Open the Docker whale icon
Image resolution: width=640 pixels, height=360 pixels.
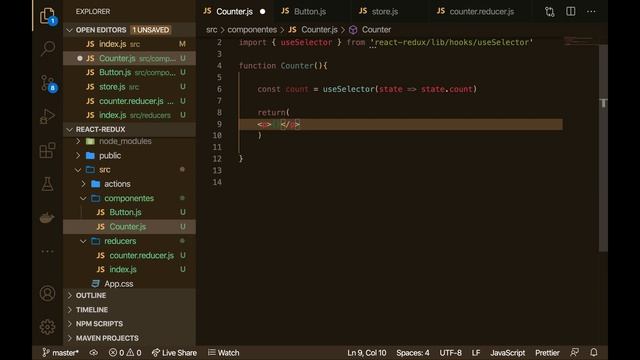[x=47, y=218]
